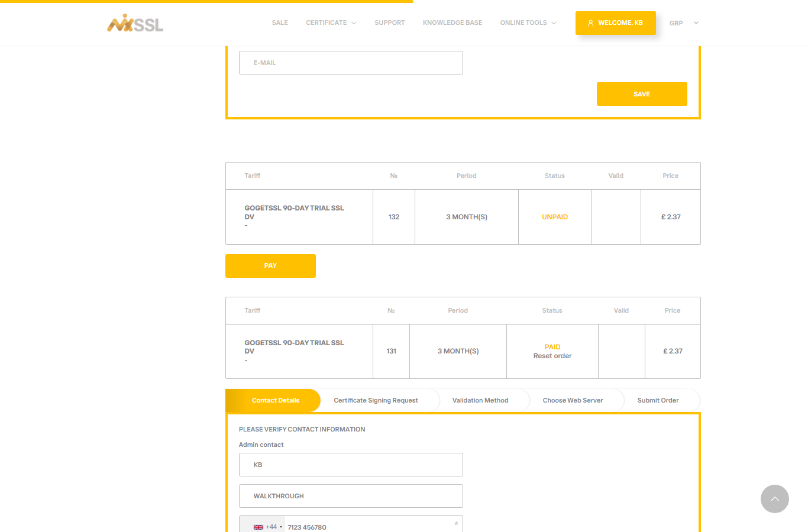Viewport: 808px width, 532px height.
Task: Click the £ 2.37 price of order 131
Action: click(x=673, y=351)
